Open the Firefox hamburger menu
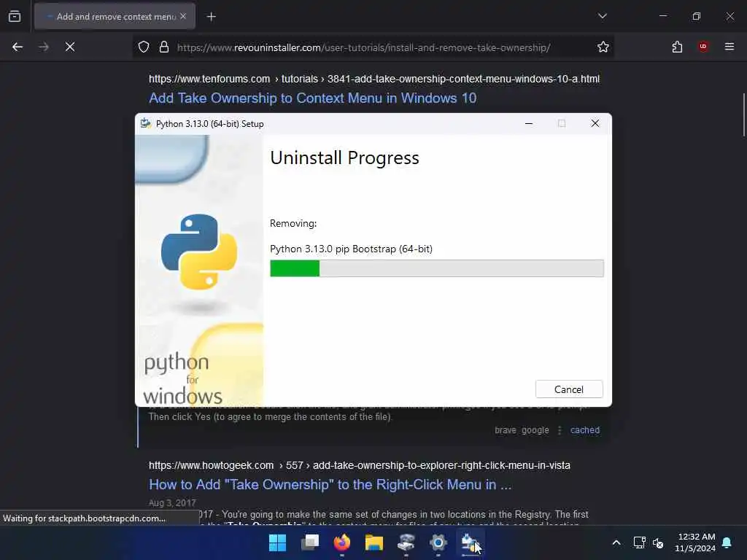 coord(729,47)
